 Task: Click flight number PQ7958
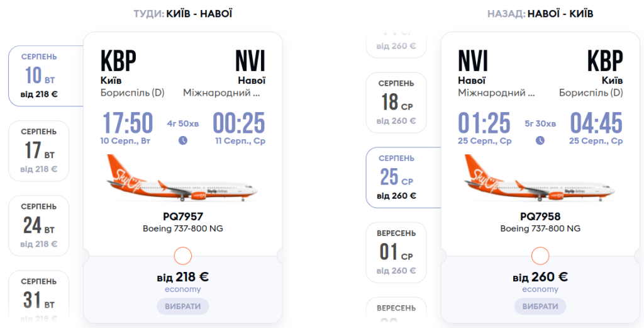tap(540, 217)
